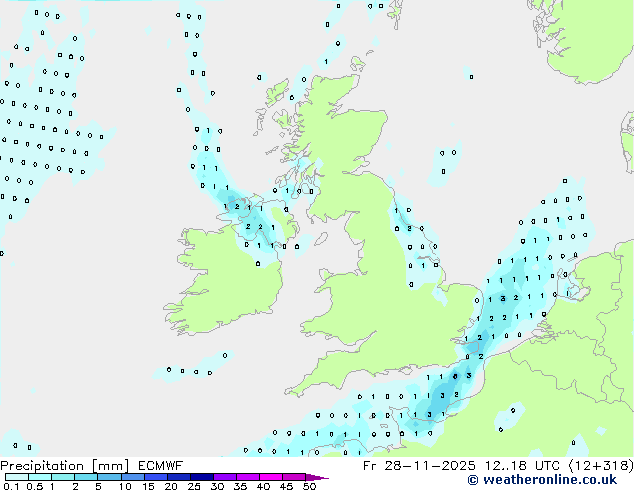Open the weatheronline.co.uk copyright link
The height and width of the screenshot is (490, 634).
click(542, 480)
